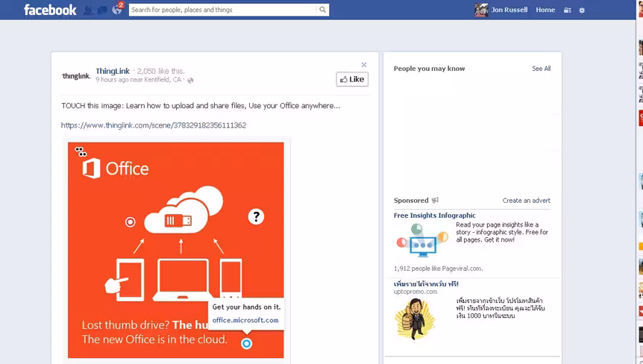The width and height of the screenshot is (643, 364).
Task: Click the insights infographic ad image
Action: coord(422,239)
